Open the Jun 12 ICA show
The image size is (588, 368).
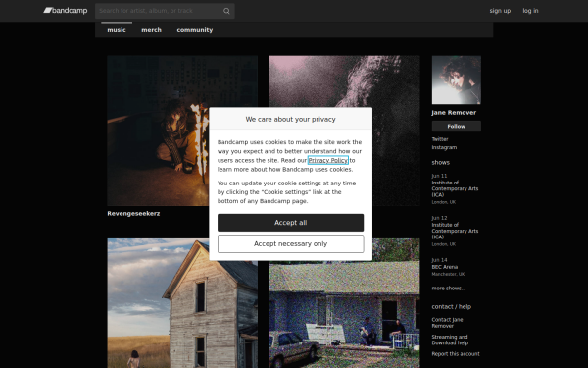pos(455,231)
